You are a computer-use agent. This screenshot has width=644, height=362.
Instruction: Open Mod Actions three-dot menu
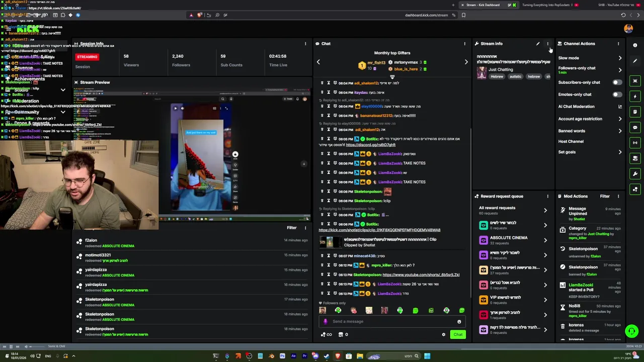[x=618, y=196]
